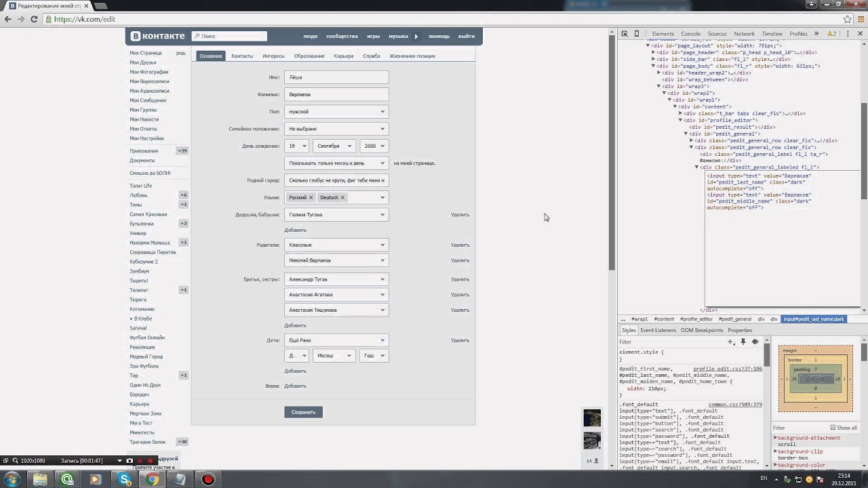Click the browser back arrow
Image resolution: width=868 pixels, height=488 pixels.
click(x=7, y=19)
